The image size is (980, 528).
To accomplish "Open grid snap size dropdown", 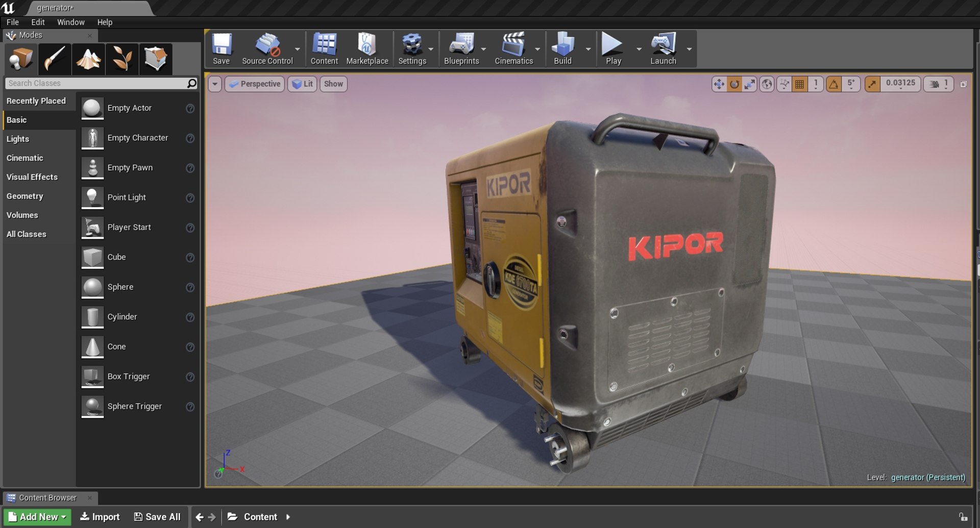I will pyautogui.click(x=816, y=84).
